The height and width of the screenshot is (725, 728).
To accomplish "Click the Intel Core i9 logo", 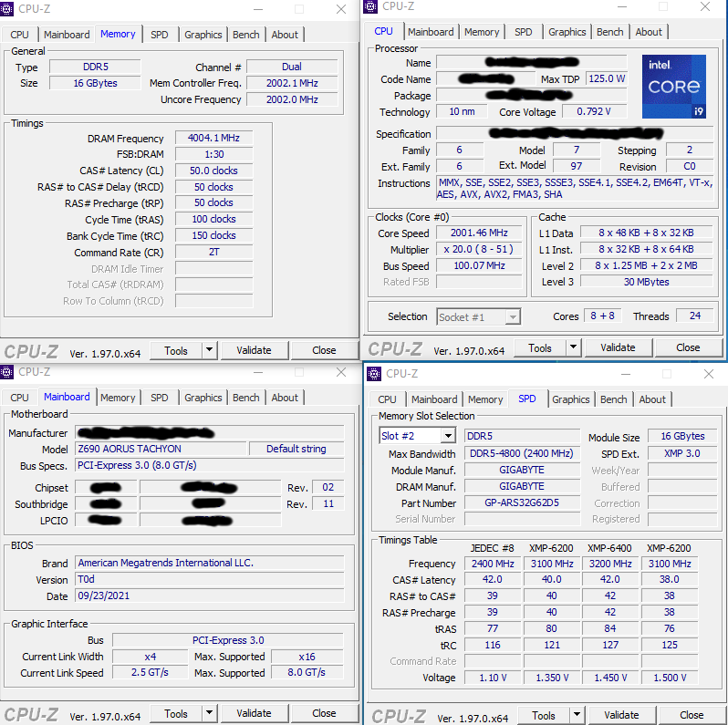I will point(673,87).
